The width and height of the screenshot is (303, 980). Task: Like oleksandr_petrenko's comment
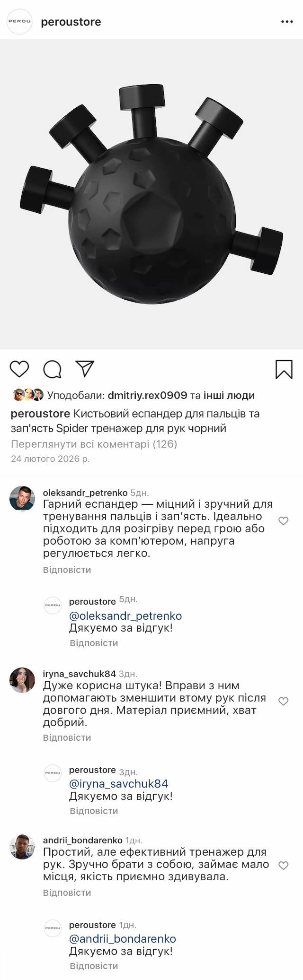[283, 521]
